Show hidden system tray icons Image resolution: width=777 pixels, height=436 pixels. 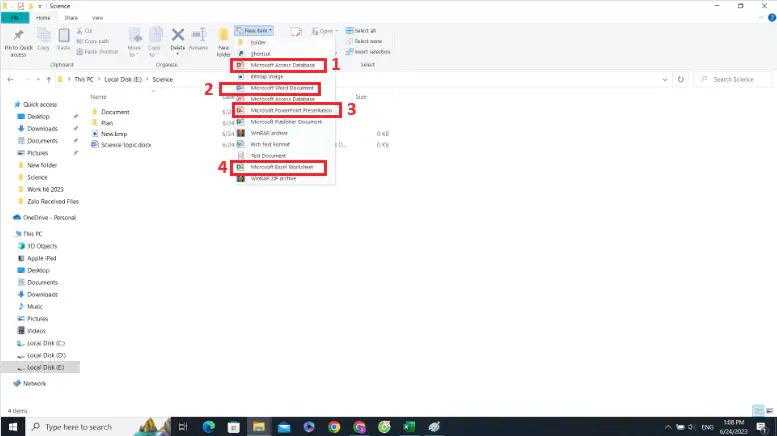[667, 427]
